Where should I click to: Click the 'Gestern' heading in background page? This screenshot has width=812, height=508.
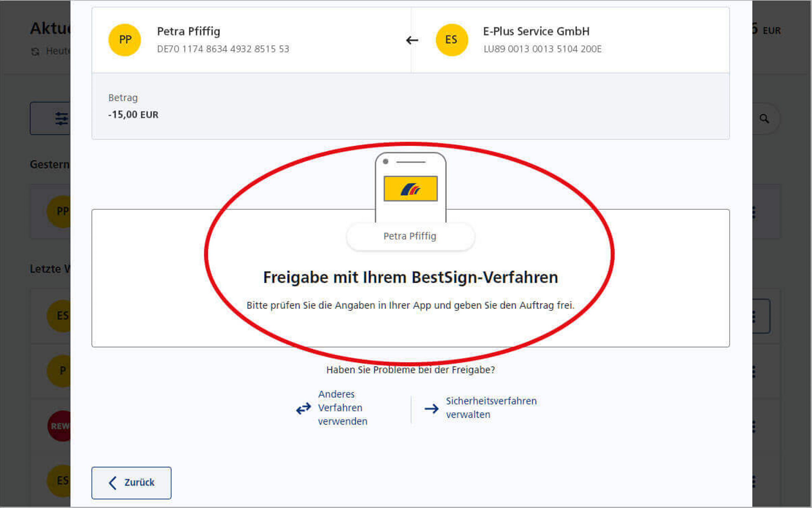[50, 164]
